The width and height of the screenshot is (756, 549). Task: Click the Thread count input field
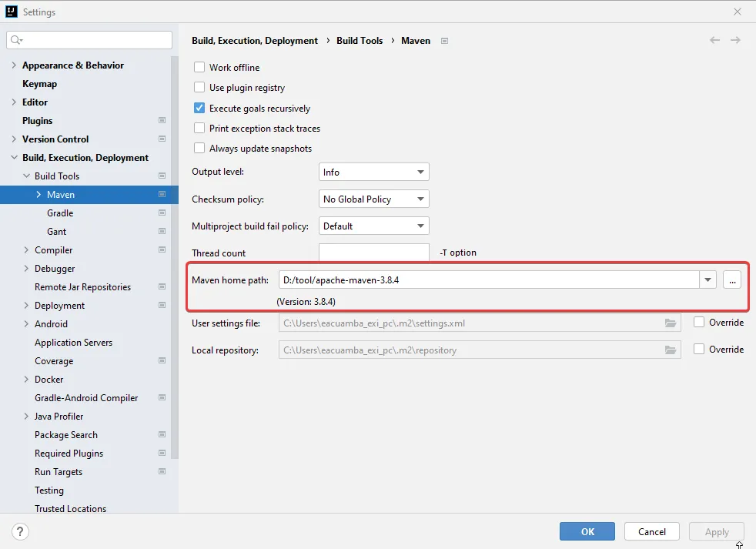click(x=373, y=253)
